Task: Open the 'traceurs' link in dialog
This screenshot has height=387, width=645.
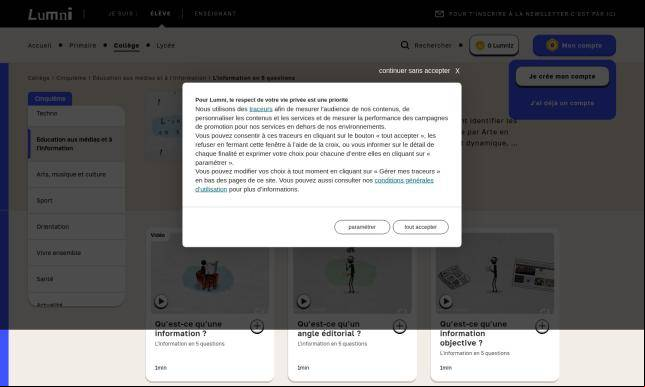Action: tap(261, 109)
